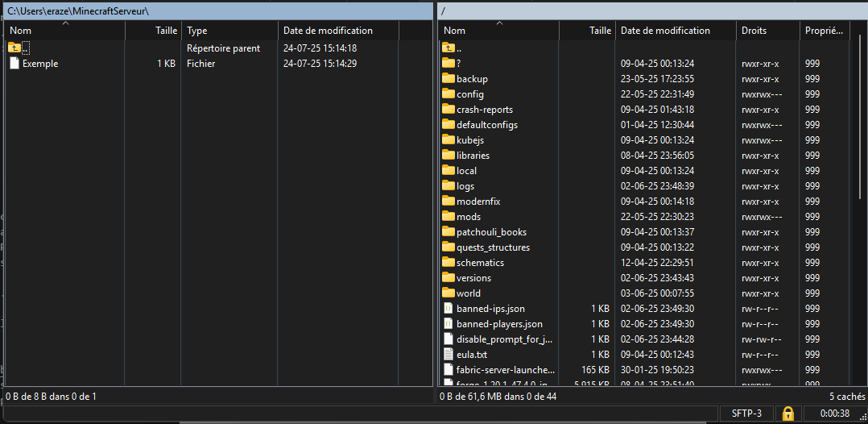Click the banned-players.json file icon
The width and height of the screenshot is (868, 424).
448,324
